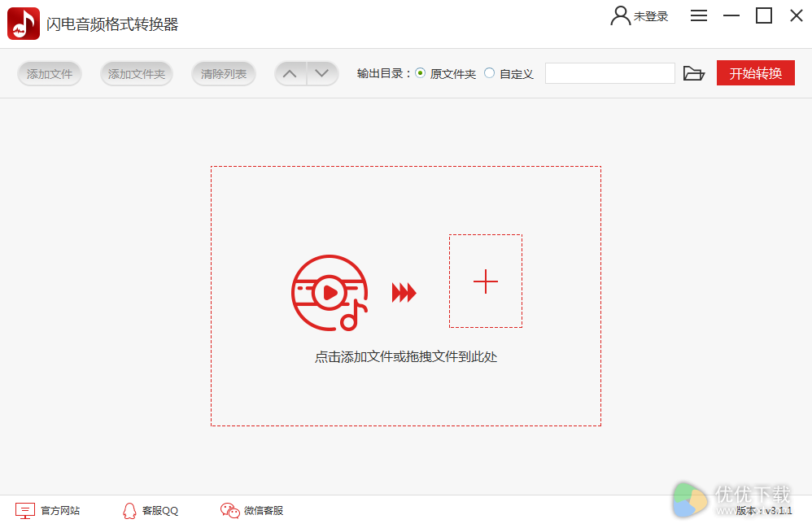The image size is (812, 528).
Task: Contact support via 客服QQ link
Action: pos(160,510)
